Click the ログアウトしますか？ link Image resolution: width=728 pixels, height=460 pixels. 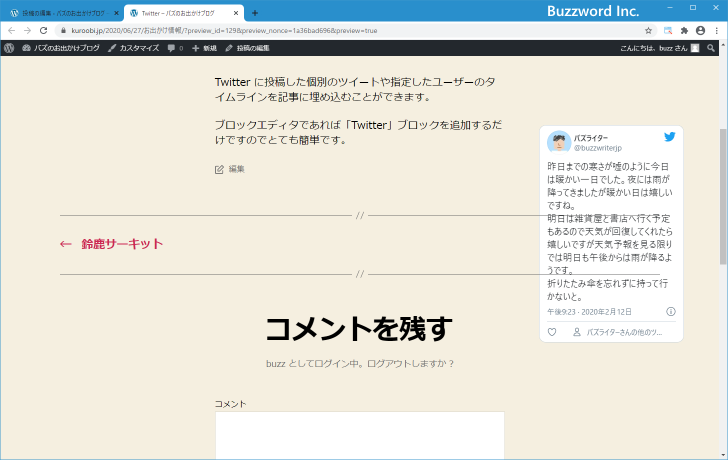[410, 363]
